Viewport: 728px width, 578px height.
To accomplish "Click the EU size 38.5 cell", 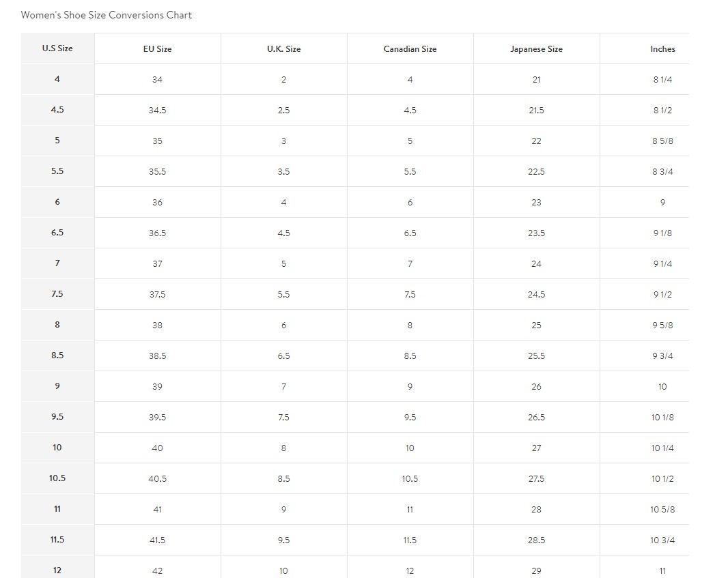I will (157, 356).
